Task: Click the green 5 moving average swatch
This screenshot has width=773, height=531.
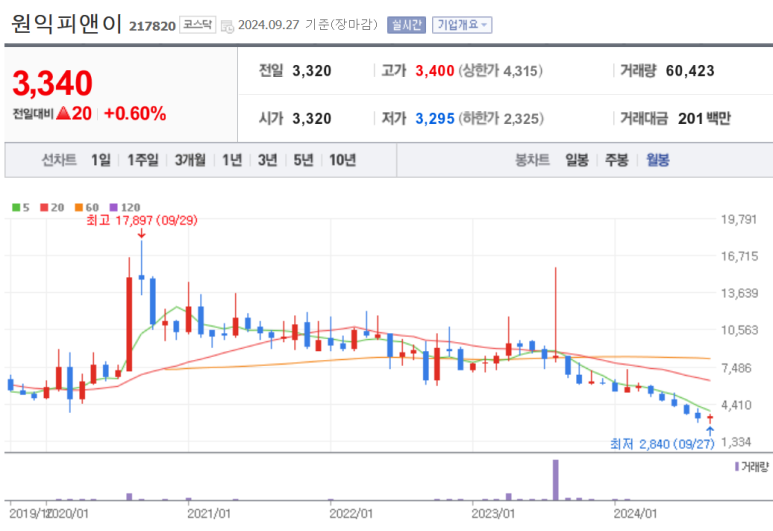Action: (16, 208)
